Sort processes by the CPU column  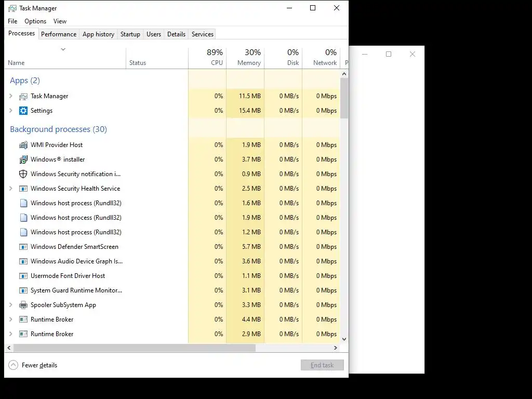point(207,58)
